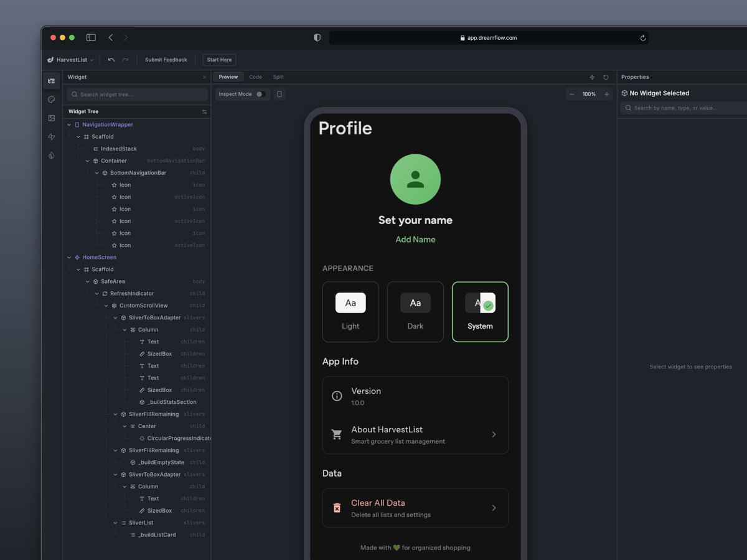Click the Submit Feedback button
The image size is (747, 560).
[166, 60]
